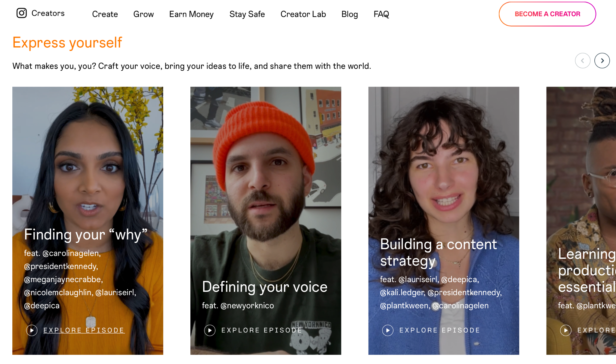Click the right arrow navigation icon
Screen dimensions: 616x364
(x=603, y=61)
